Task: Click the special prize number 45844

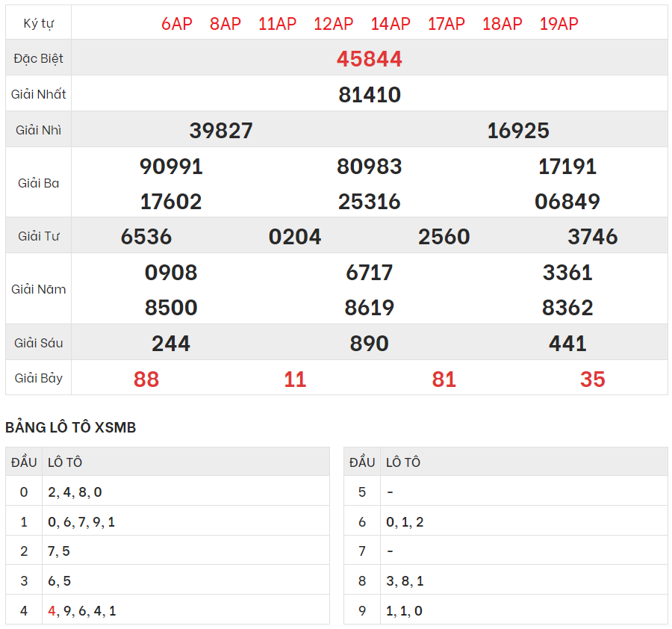Action: [x=369, y=59]
